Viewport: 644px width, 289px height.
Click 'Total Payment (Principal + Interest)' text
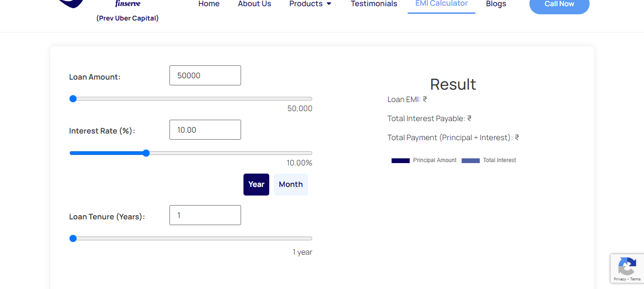pos(454,138)
